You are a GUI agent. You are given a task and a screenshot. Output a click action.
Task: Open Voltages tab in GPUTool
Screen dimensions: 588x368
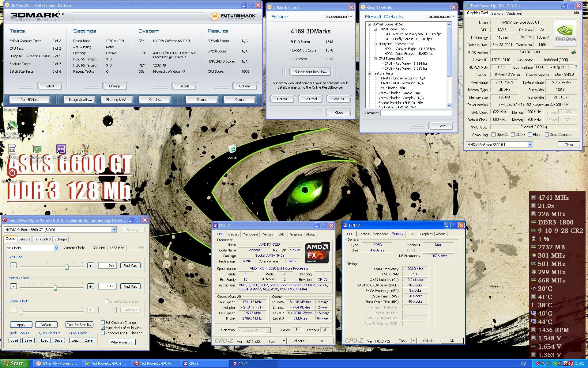[61, 239]
